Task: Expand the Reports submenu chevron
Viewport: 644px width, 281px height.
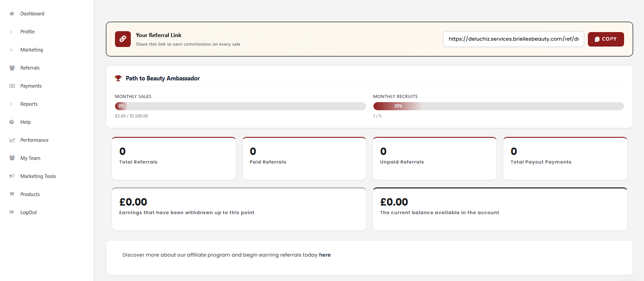Action: click(11, 104)
